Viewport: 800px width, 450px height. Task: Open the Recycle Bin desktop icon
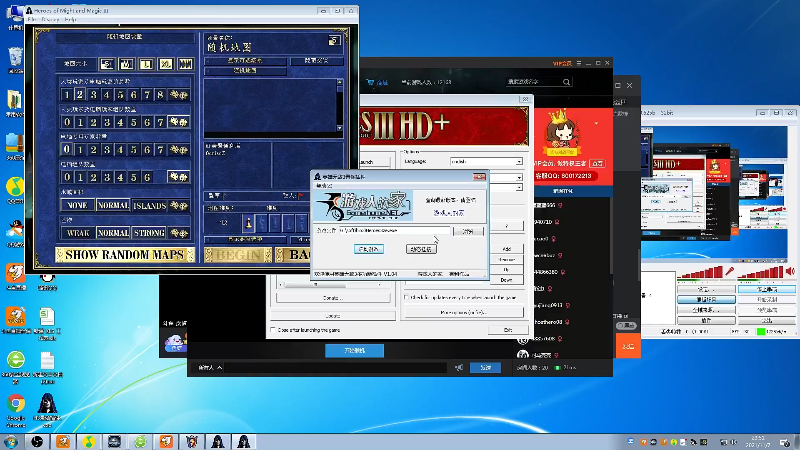coord(15,57)
